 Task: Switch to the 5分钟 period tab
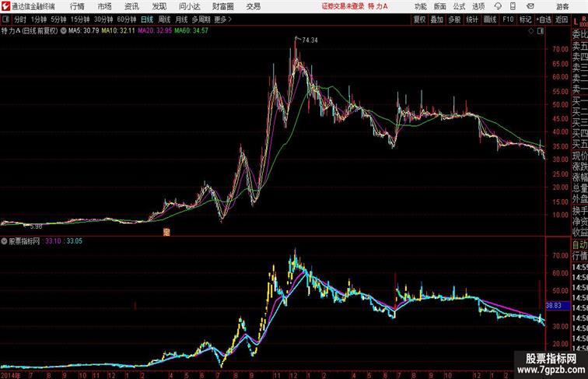58,19
